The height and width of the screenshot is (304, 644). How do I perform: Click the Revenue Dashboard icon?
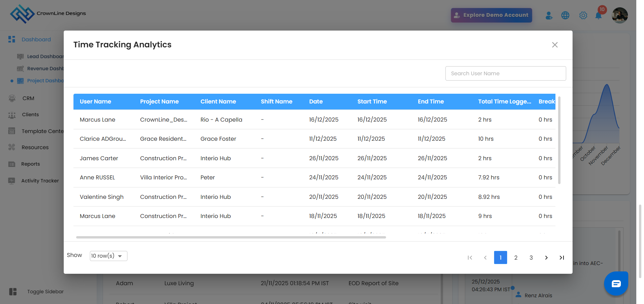(x=20, y=69)
